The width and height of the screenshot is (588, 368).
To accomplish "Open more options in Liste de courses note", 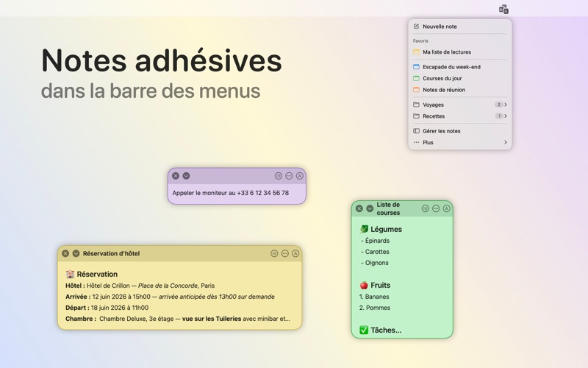I will (436, 208).
